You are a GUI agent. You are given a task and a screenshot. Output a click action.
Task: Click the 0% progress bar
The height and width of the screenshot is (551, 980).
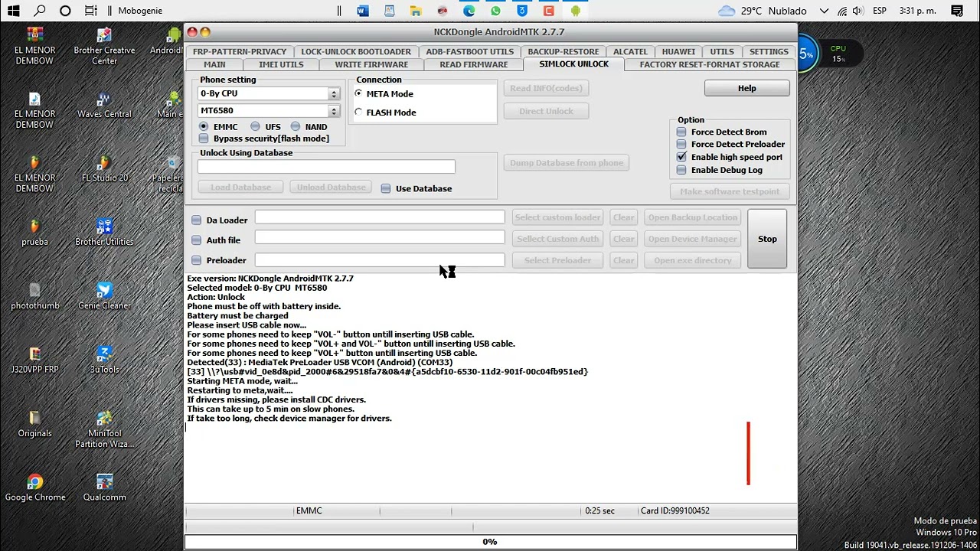[x=490, y=542]
